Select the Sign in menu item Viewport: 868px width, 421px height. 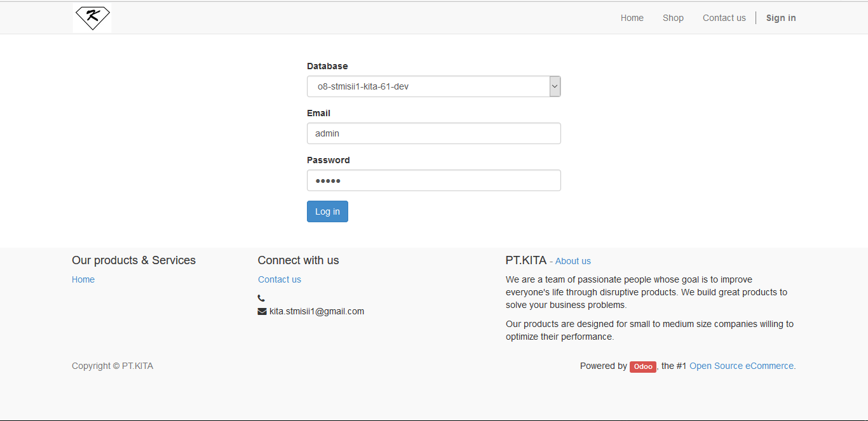click(780, 18)
